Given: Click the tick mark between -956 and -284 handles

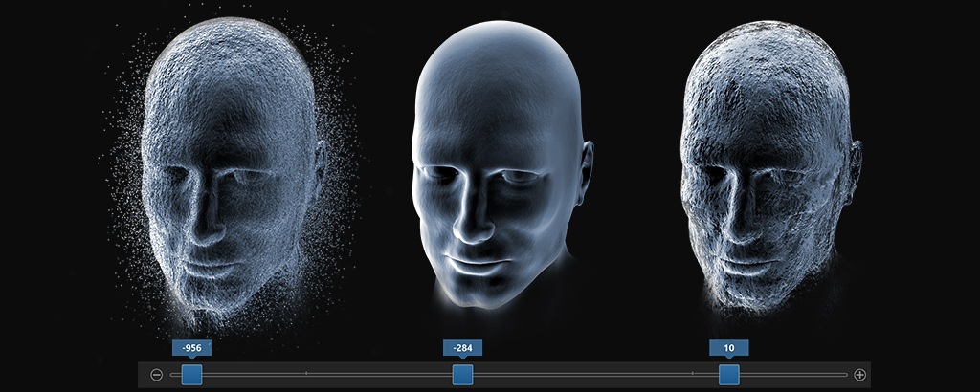Looking at the screenshot, I should (x=306, y=374).
